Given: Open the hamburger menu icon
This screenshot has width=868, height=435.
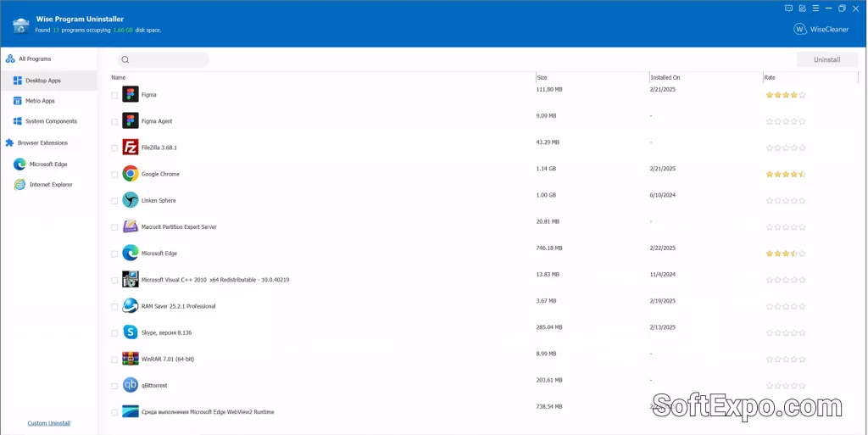Looking at the screenshot, I should pos(815,8).
